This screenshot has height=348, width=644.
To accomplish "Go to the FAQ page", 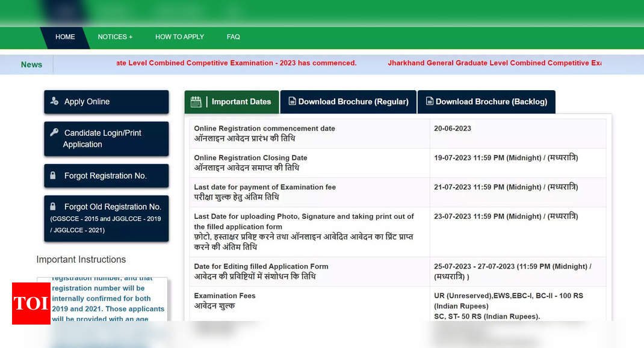I will coord(234,37).
